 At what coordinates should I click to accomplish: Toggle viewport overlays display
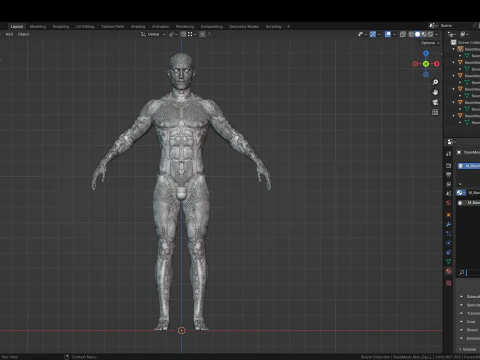388,34
